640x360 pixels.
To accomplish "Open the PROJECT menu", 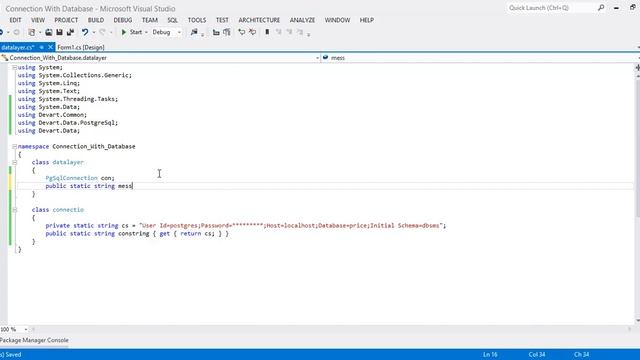I will (x=66, y=20).
